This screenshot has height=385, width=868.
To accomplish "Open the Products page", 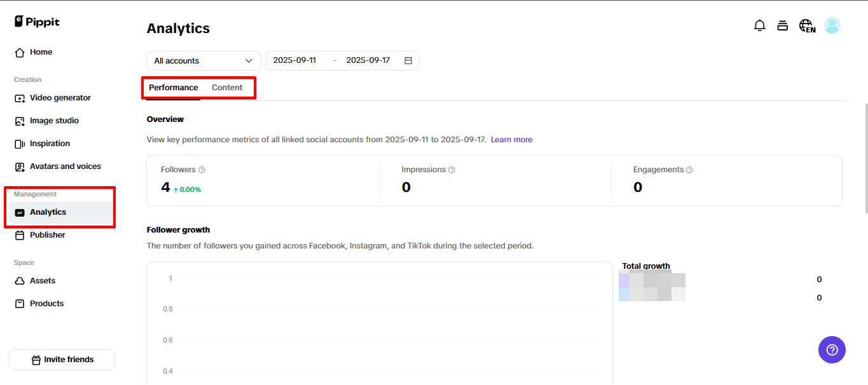I will [x=46, y=303].
